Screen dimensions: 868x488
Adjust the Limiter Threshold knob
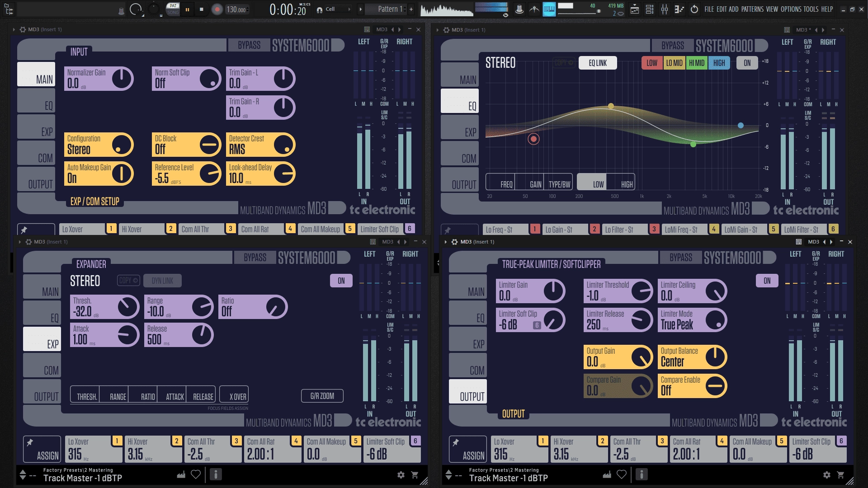[x=641, y=291]
